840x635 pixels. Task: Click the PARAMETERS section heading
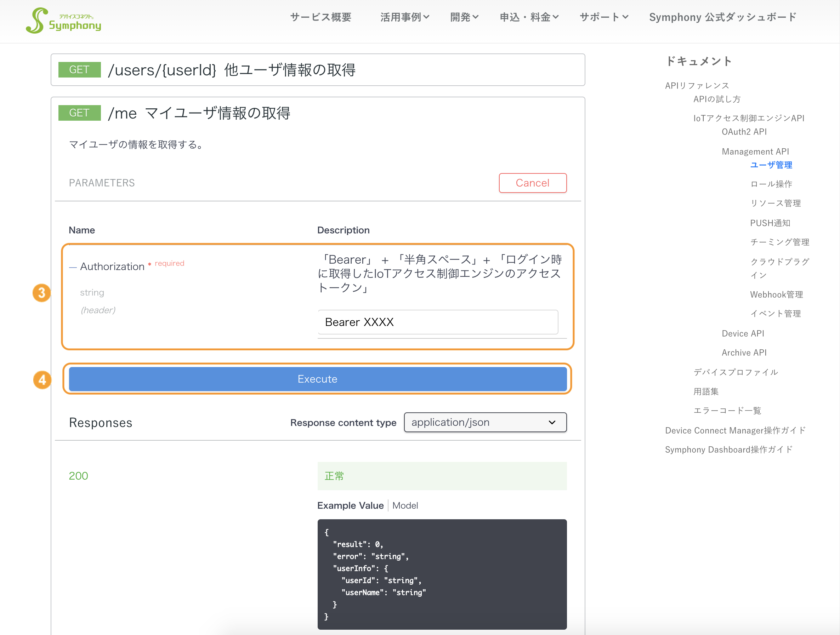102,183
